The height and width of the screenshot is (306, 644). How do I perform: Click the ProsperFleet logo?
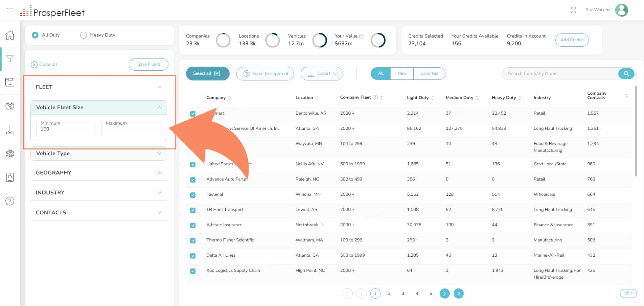point(52,11)
